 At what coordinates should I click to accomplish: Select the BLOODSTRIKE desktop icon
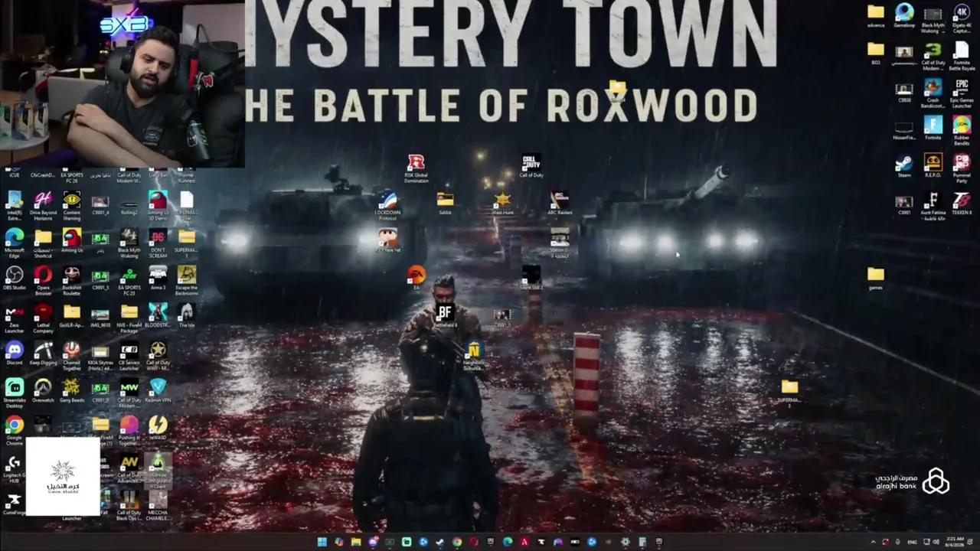click(x=158, y=316)
